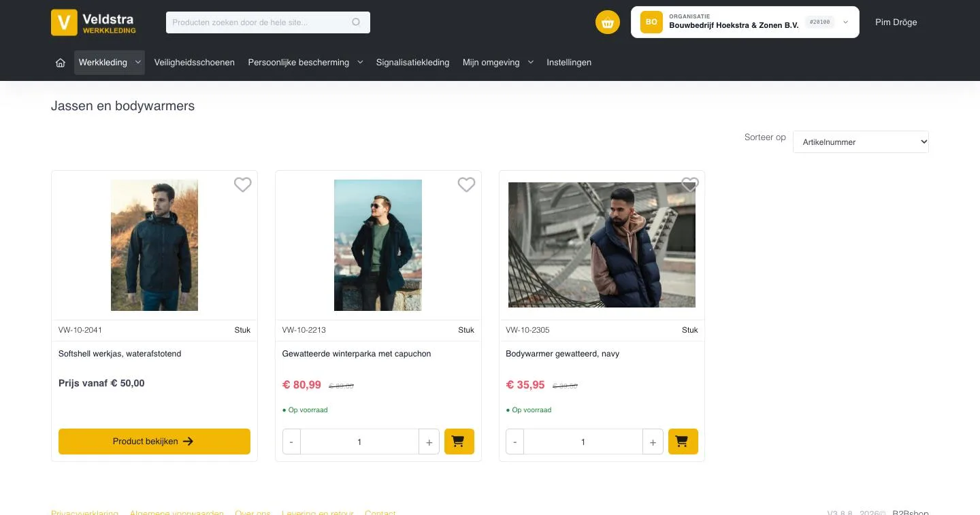Viewport: 980px width, 515px height.
Task: Favorite the Gewatteerde winterparka with the heart
Action: pos(466,184)
